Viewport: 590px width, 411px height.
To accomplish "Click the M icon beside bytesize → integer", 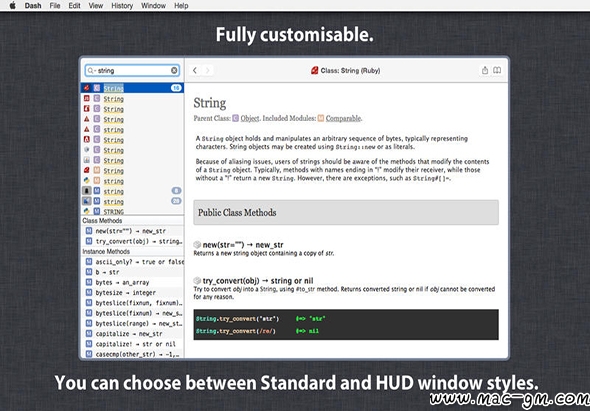I will (89, 292).
